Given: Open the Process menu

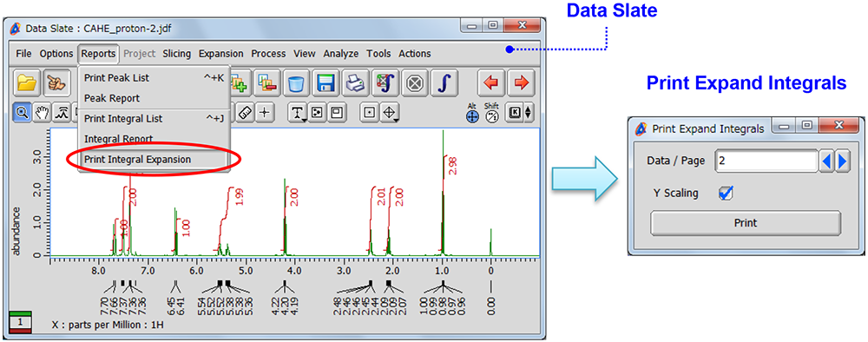Looking at the screenshot, I should (x=268, y=54).
